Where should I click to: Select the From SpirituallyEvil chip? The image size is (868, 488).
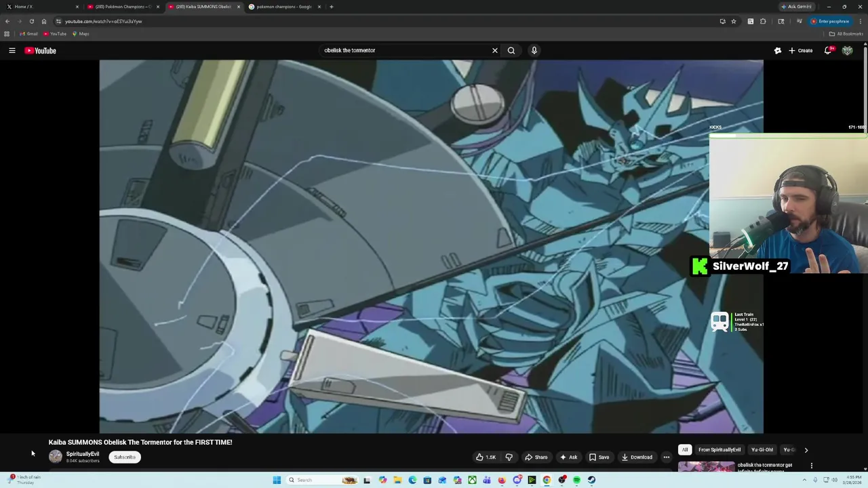(x=719, y=449)
